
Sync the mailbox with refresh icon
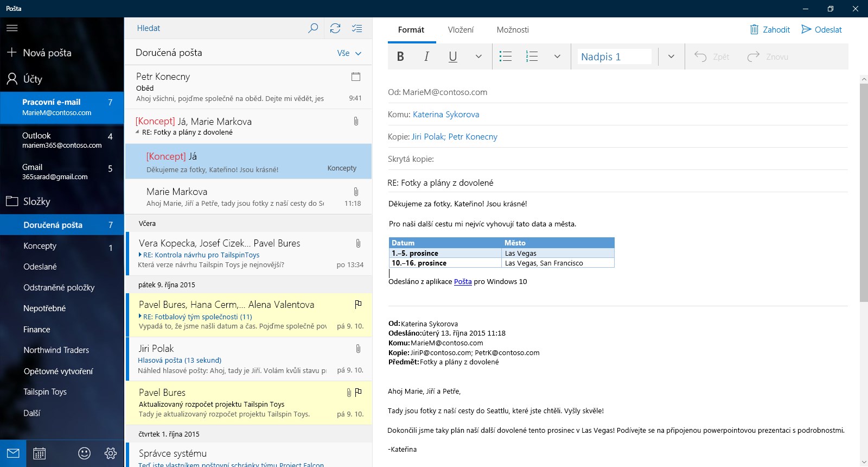(x=335, y=28)
